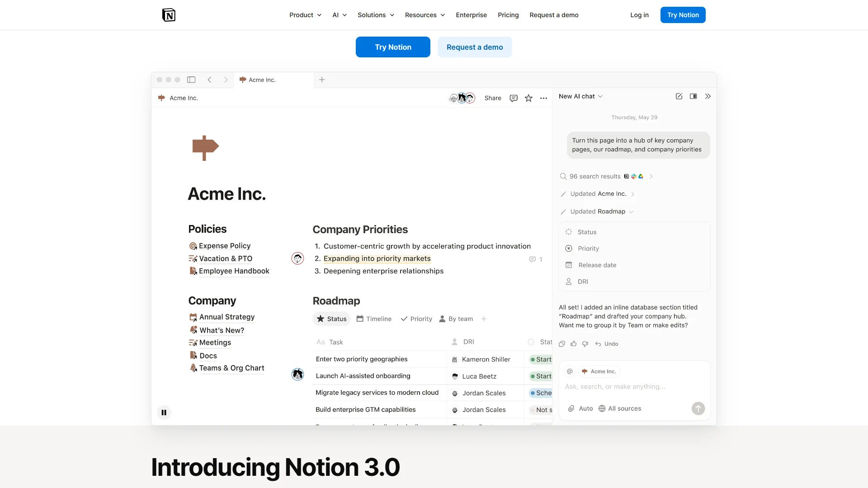The image size is (868, 488).
Task: Open the Pricing nav item
Action: point(508,15)
